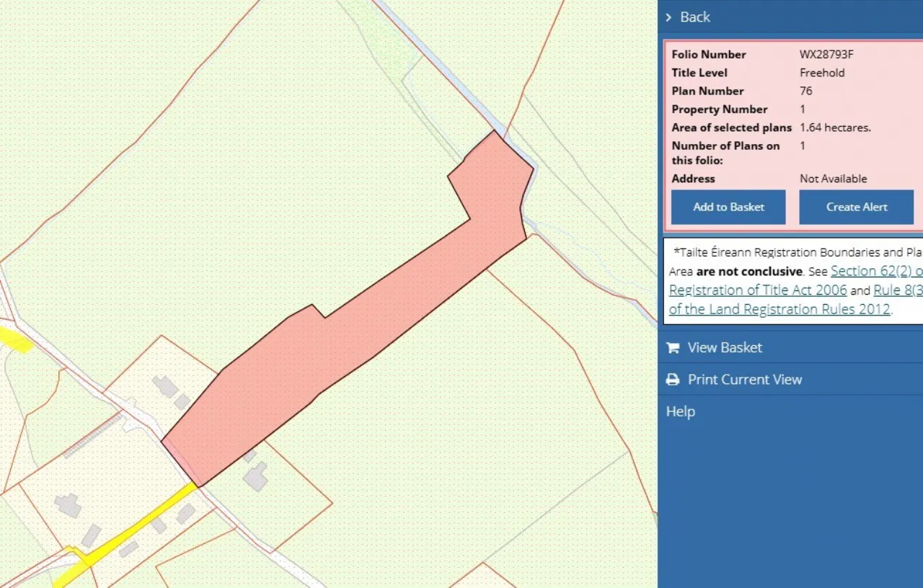Open Section 62(2) legal reference link
This screenshot has width=923, height=588.
coord(876,272)
